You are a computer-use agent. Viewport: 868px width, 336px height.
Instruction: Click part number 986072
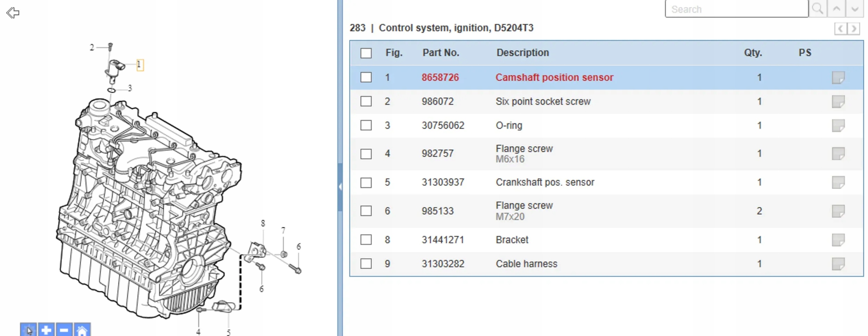click(438, 101)
